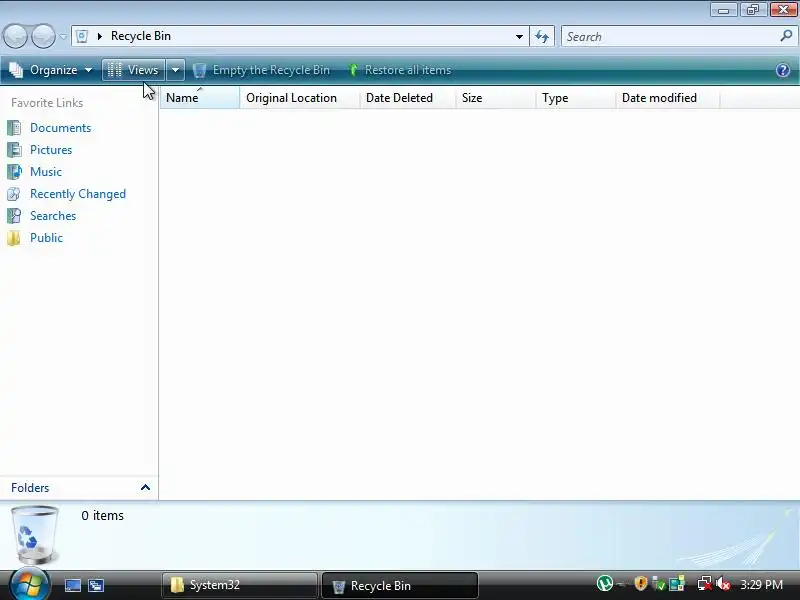Sort by the Name column header

pos(200,97)
